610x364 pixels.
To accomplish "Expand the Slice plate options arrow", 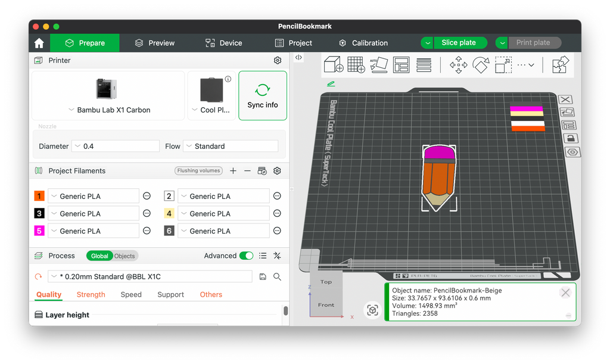I will (x=427, y=43).
